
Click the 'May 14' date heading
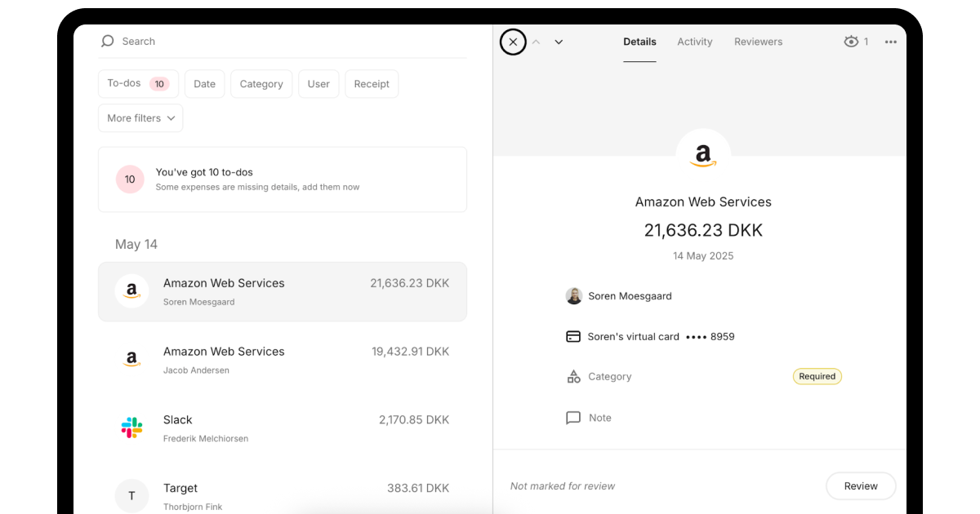[136, 245]
